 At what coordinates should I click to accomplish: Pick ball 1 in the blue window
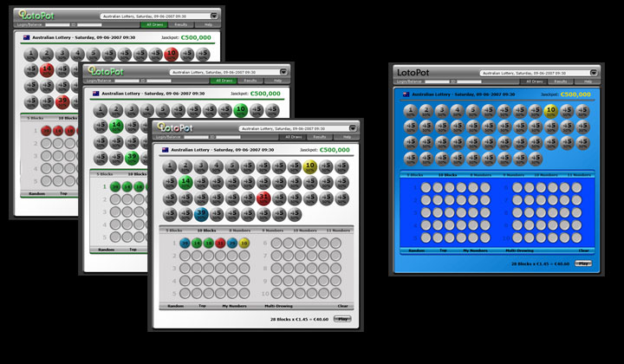[411, 111]
